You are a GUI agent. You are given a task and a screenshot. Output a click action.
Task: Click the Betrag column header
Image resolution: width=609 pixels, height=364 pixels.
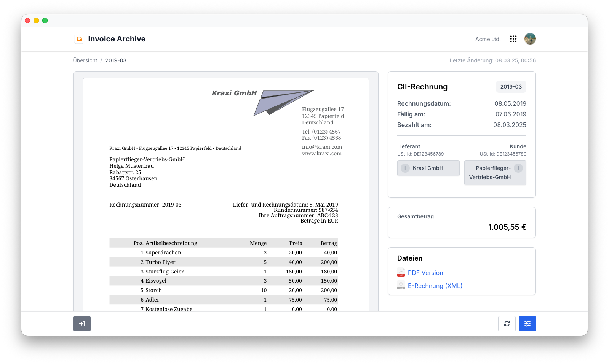click(x=329, y=243)
